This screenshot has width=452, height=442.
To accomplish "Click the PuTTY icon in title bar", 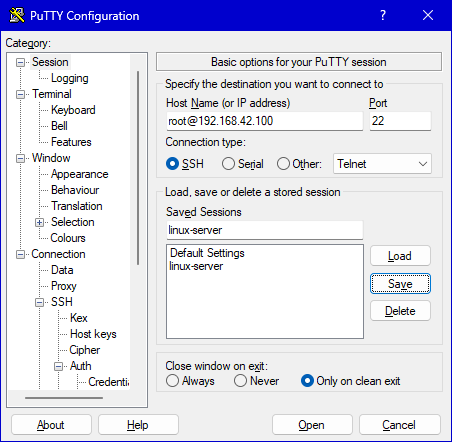I will tap(17, 15).
